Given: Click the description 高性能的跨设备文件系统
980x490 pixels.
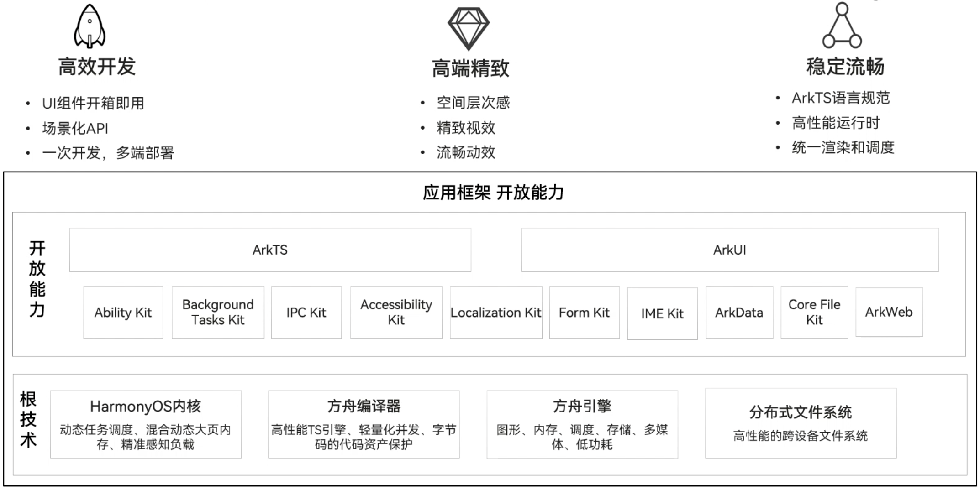Looking at the screenshot, I should pyautogui.click(x=801, y=436).
